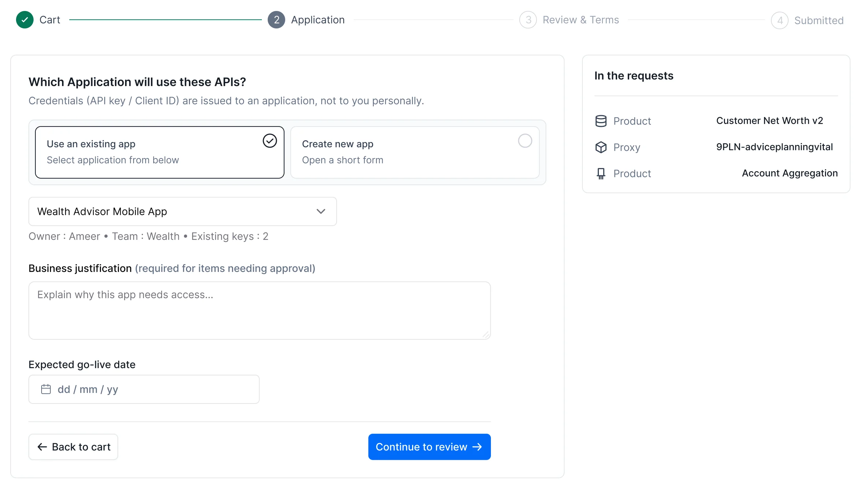Click the Select application from below subtitle
This screenshot has height=492, width=868.
click(x=113, y=160)
